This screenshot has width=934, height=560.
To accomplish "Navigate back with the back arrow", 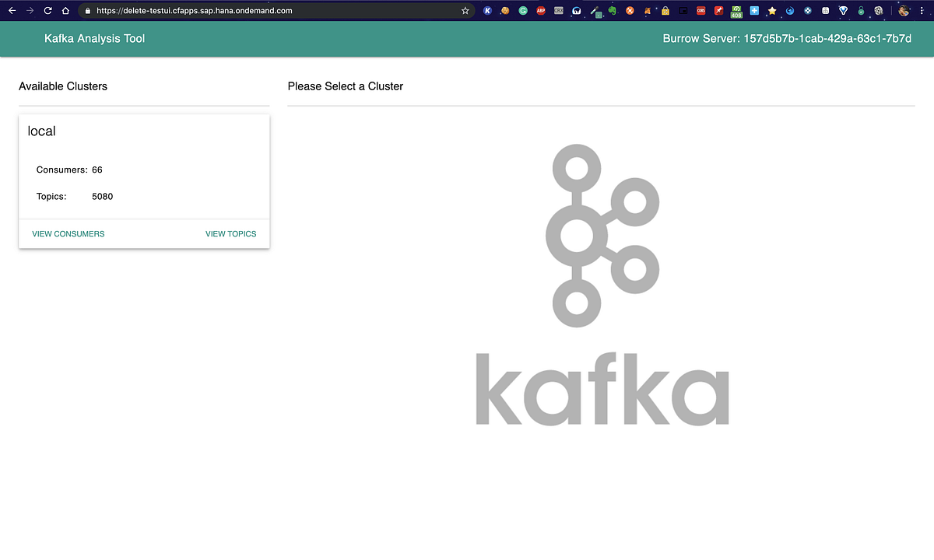I will coord(12,11).
